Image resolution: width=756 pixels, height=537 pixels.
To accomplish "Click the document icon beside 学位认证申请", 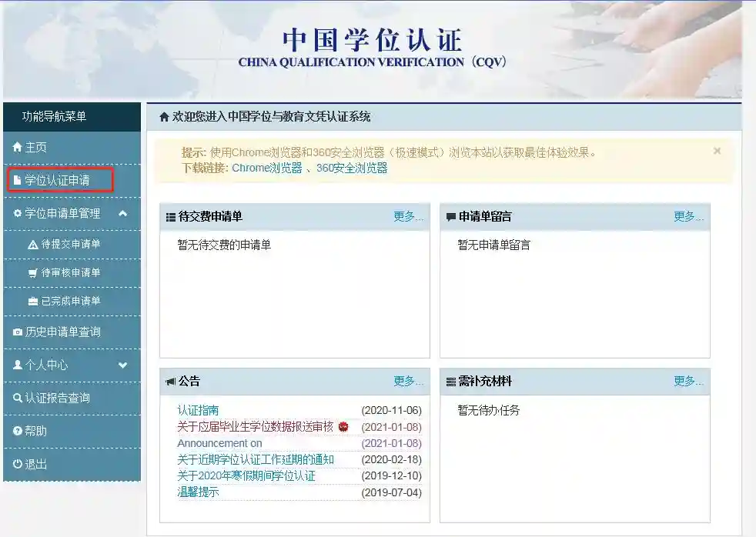I will pyautogui.click(x=18, y=181).
